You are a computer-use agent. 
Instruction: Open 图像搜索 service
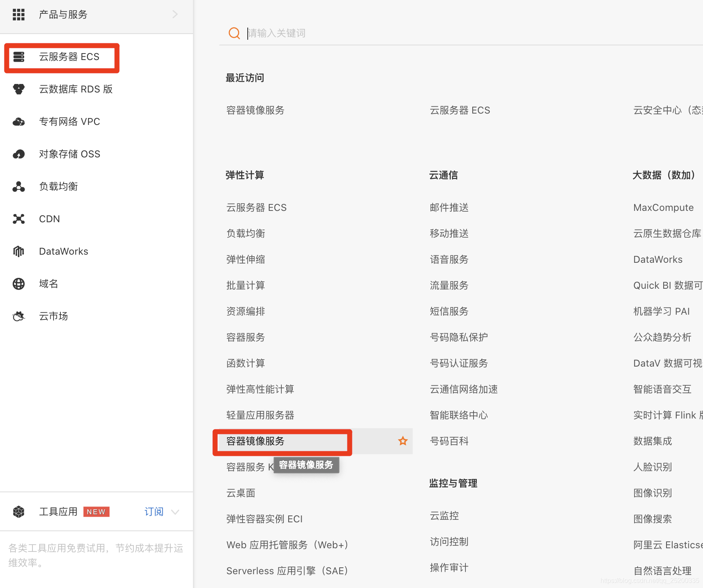tap(653, 519)
